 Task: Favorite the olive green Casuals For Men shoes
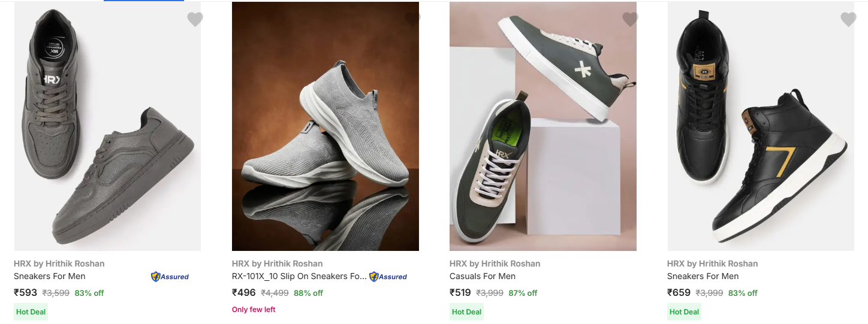630,20
